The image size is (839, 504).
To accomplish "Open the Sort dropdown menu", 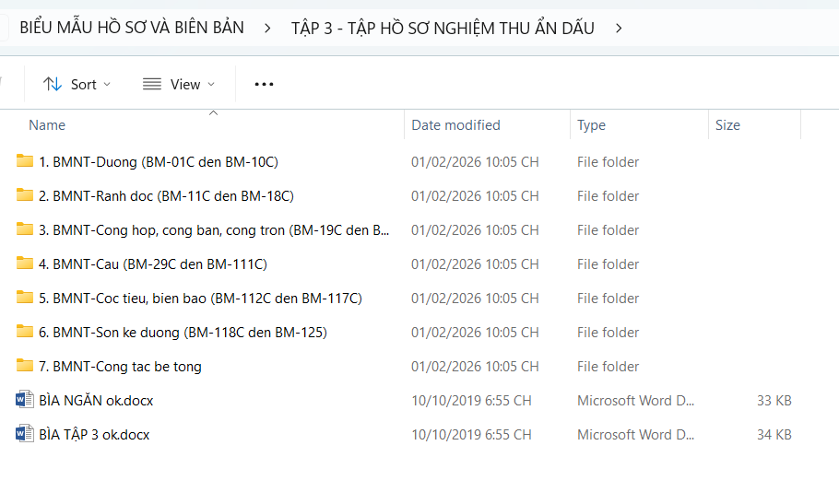I will [x=77, y=84].
